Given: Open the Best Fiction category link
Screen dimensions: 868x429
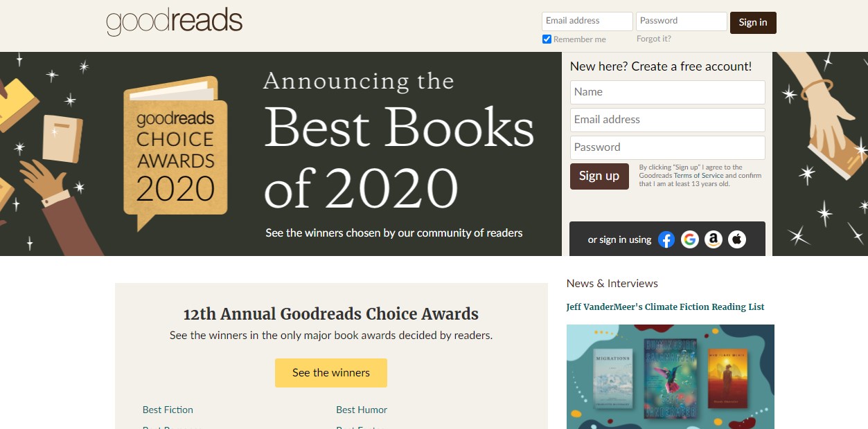Looking at the screenshot, I should click(x=168, y=410).
